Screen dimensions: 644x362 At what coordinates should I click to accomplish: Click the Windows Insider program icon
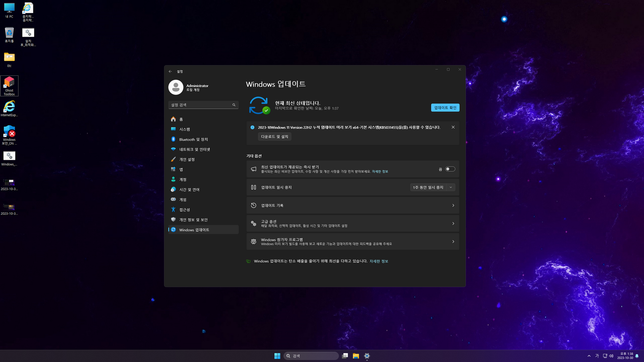(253, 242)
